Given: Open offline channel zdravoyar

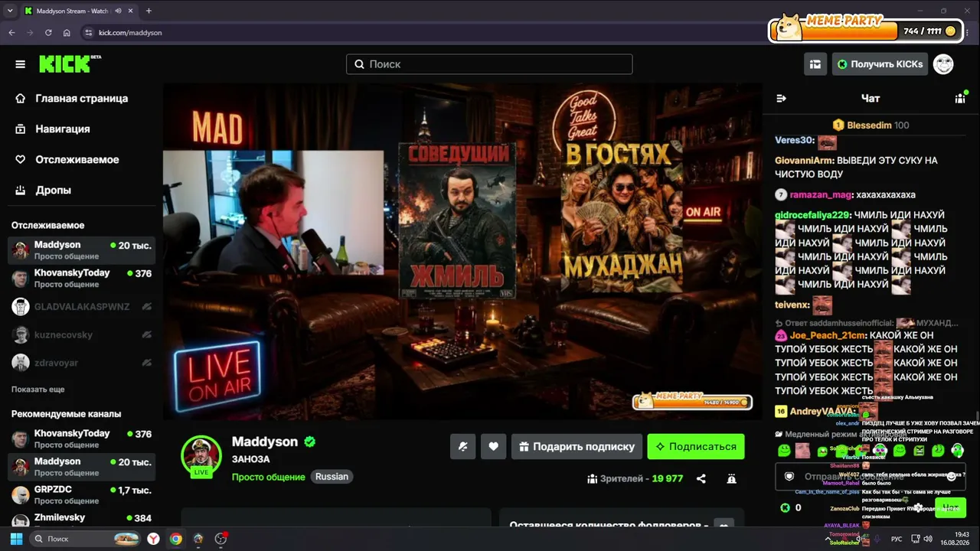Looking at the screenshot, I should click(x=82, y=363).
